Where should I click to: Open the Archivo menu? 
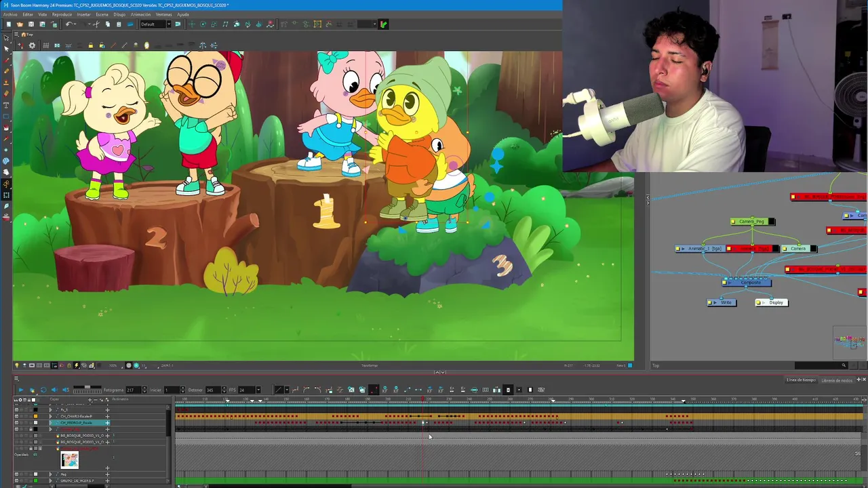coord(10,14)
